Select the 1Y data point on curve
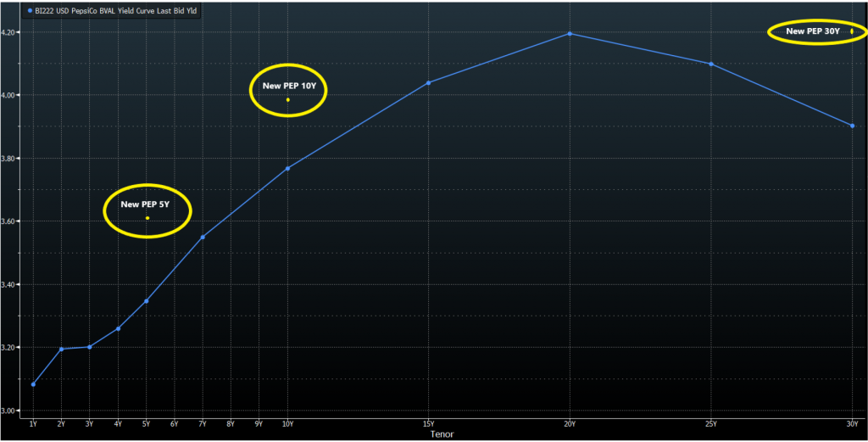Screen dimensions: 868x442 point(33,384)
